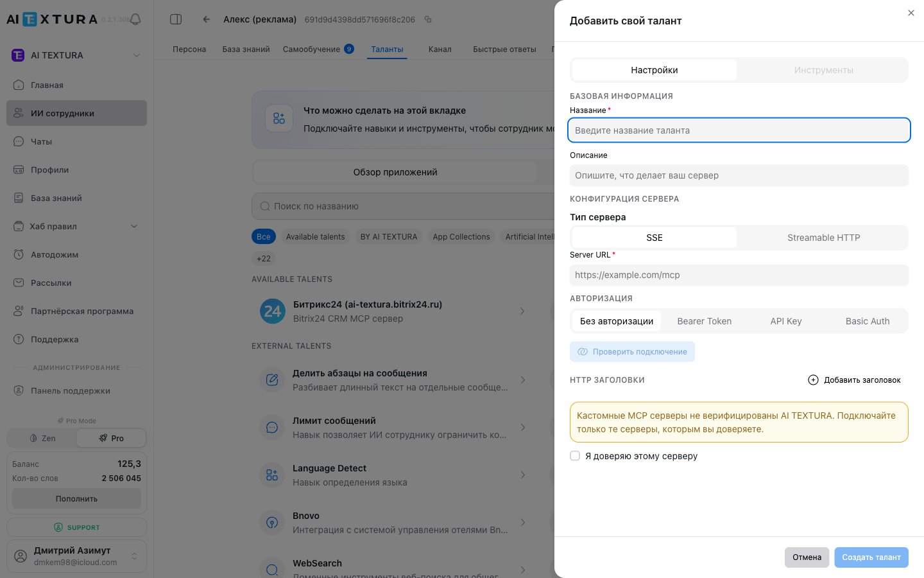Go back with the left arrow
Screen dimensions: 924x578
(x=206, y=19)
